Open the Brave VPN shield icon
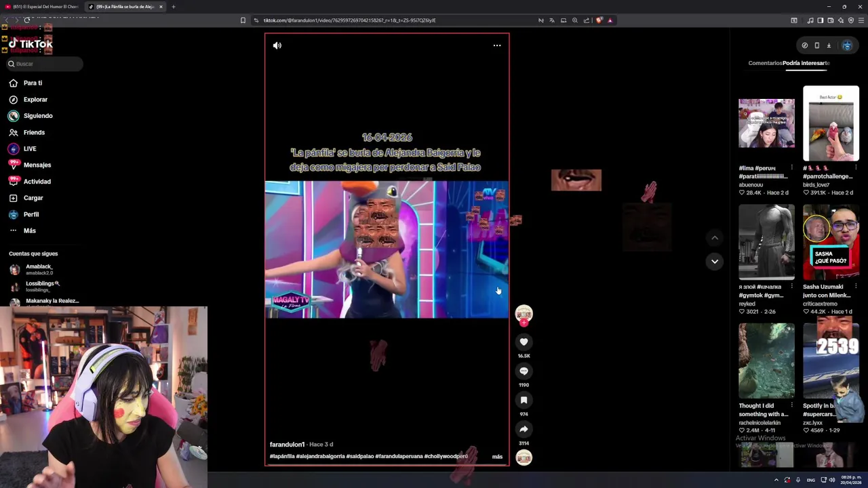 [x=850, y=20]
